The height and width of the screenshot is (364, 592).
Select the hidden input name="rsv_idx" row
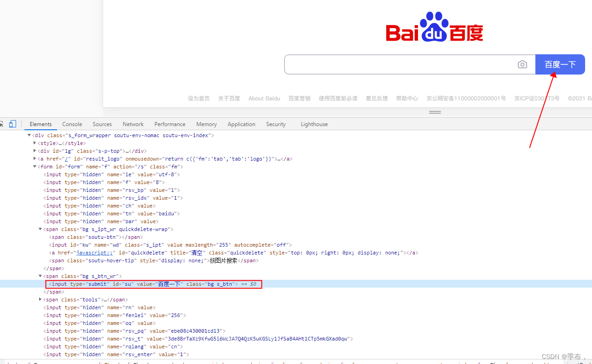(113, 198)
